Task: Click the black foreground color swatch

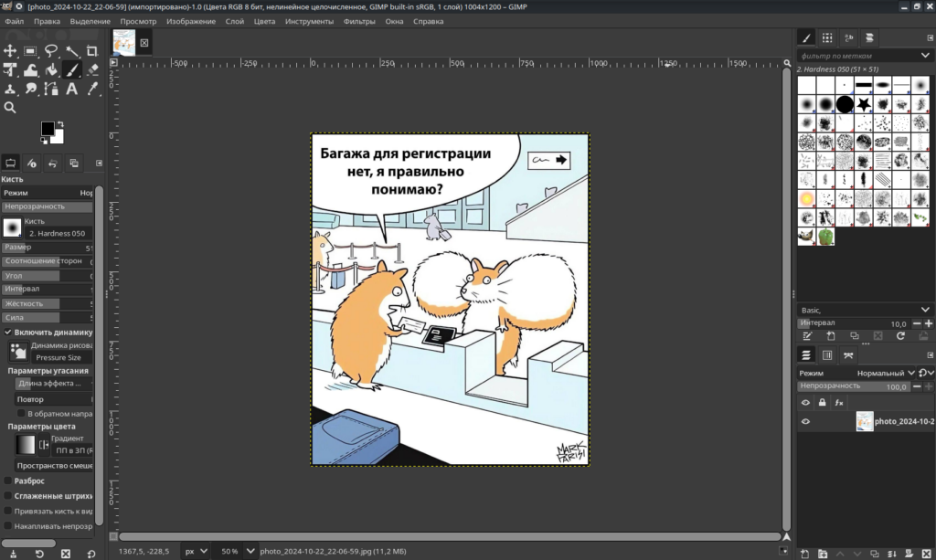Action: 48,129
